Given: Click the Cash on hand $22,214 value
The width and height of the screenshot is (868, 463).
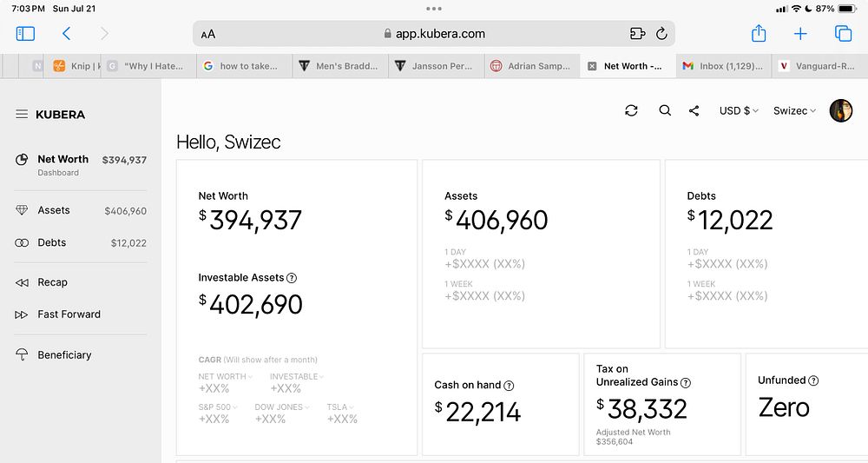Looking at the screenshot, I should pos(477,412).
